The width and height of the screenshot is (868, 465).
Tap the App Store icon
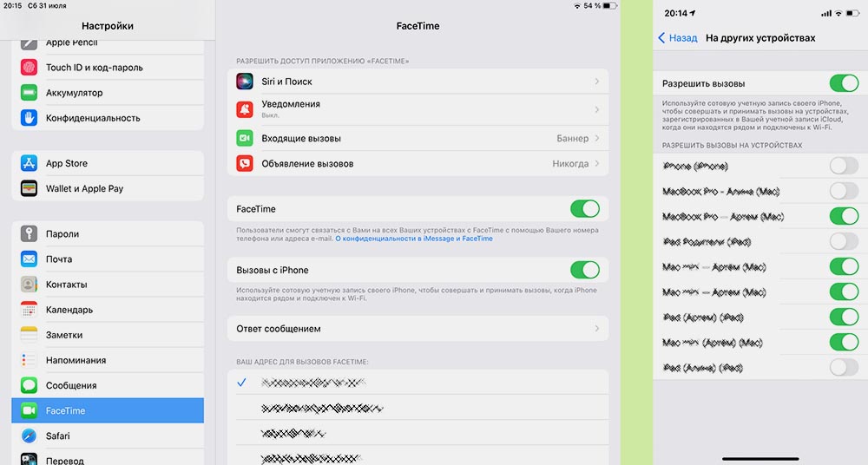pos(29,163)
